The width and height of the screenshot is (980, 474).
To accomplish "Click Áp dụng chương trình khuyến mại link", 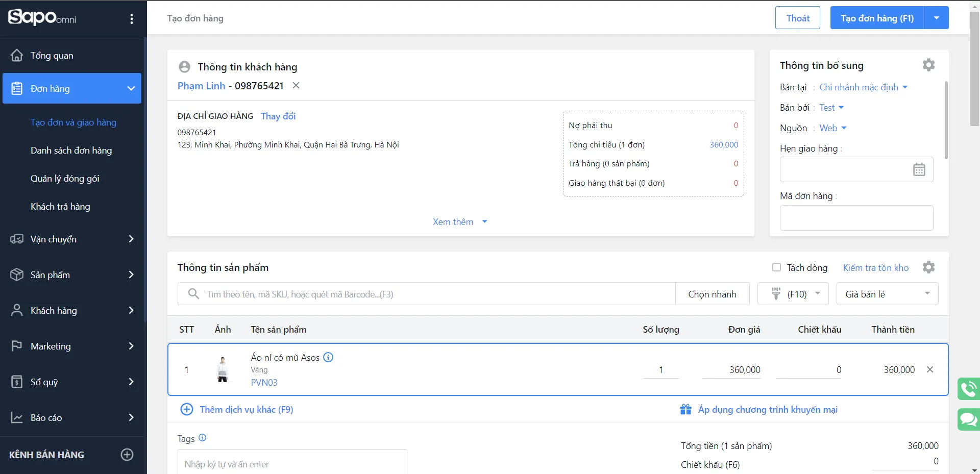I will coord(768,409).
